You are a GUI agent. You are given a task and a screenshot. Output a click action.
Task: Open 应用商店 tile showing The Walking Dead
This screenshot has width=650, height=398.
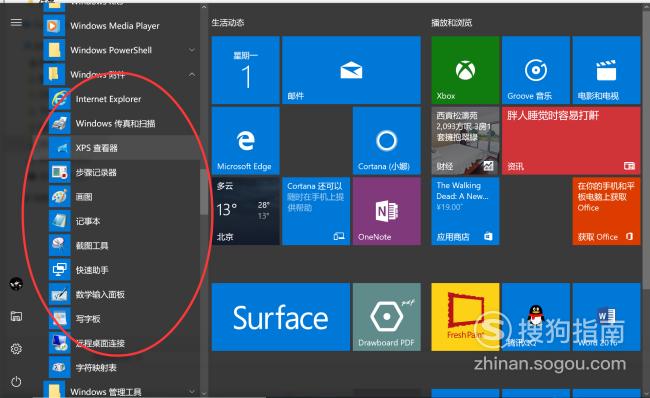[x=465, y=211]
